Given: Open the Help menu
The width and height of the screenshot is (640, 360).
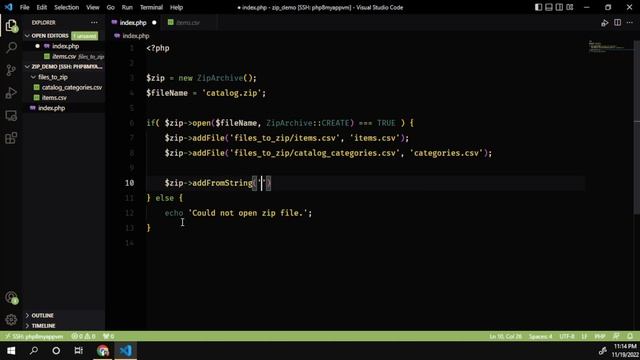Looking at the screenshot, I should [x=176, y=7].
